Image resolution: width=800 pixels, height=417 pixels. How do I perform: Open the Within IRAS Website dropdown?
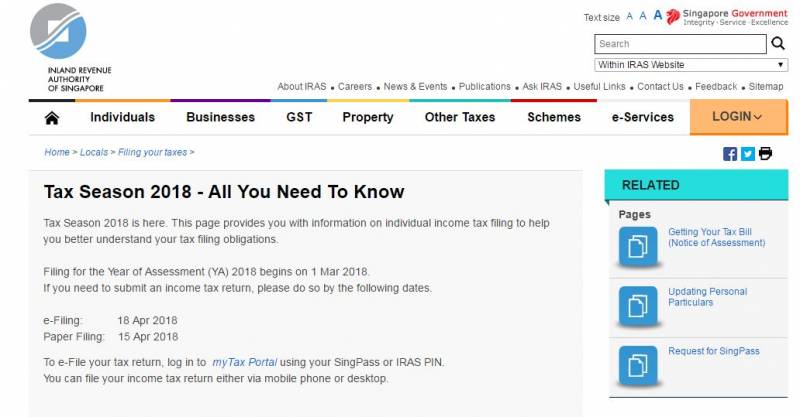(x=691, y=65)
